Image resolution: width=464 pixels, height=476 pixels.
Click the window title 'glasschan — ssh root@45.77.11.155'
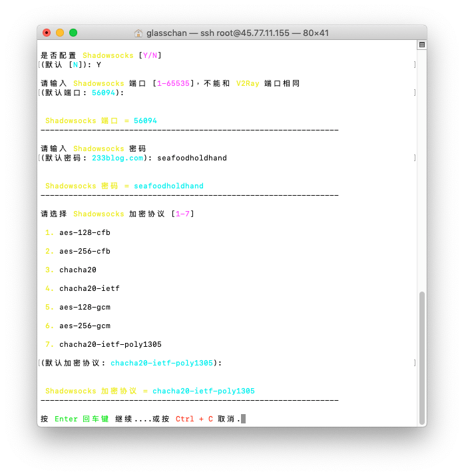tap(218, 33)
